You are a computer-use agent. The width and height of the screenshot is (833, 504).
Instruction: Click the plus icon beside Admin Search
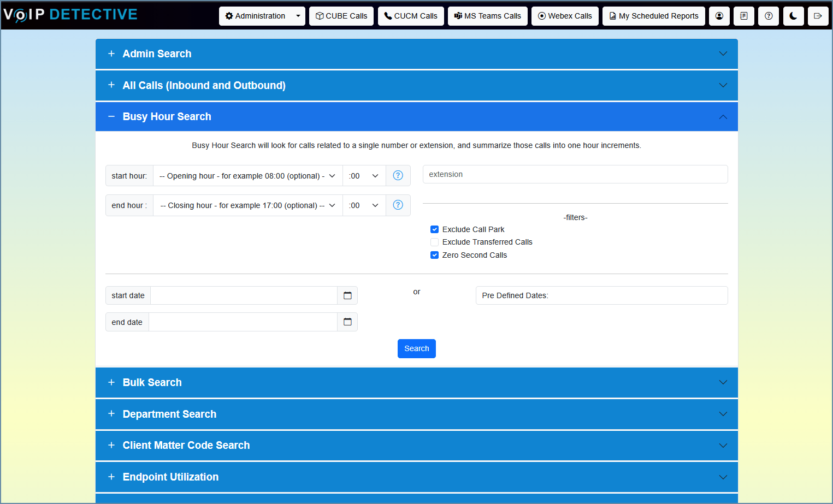pyautogui.click(x=111, y=54)
